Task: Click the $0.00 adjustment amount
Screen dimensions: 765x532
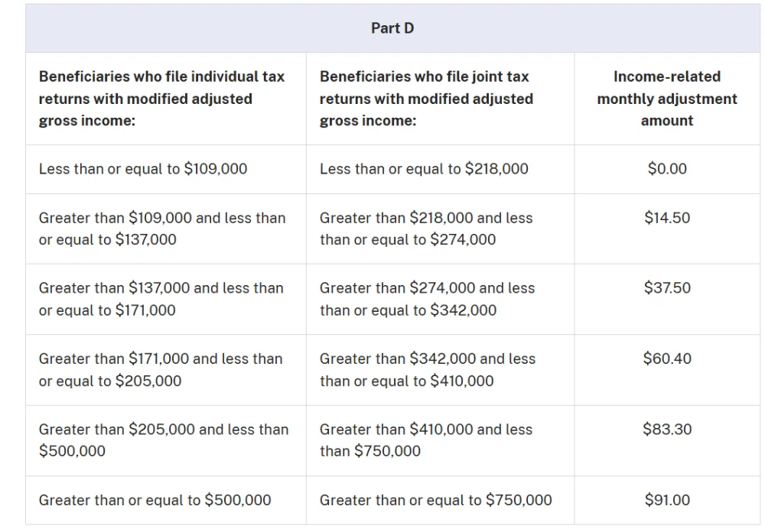Action: tap(667, 169)
